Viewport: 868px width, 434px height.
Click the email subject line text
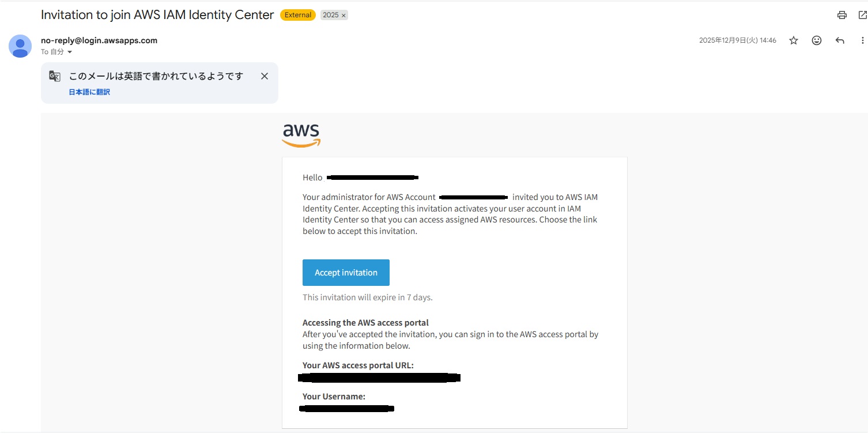tap(157, 15)
